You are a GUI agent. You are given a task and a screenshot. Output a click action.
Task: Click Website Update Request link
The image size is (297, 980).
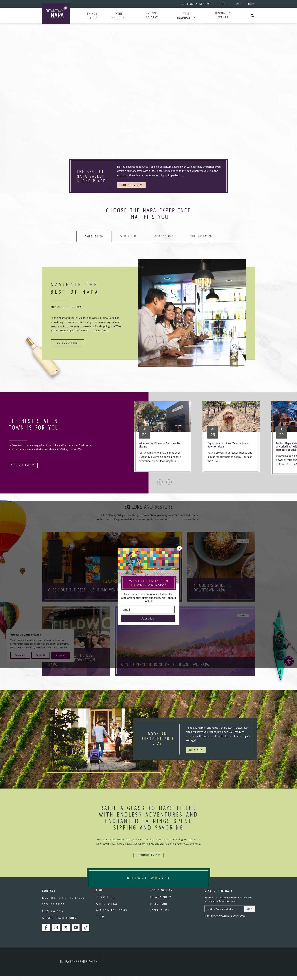click(x=60, y=918)
